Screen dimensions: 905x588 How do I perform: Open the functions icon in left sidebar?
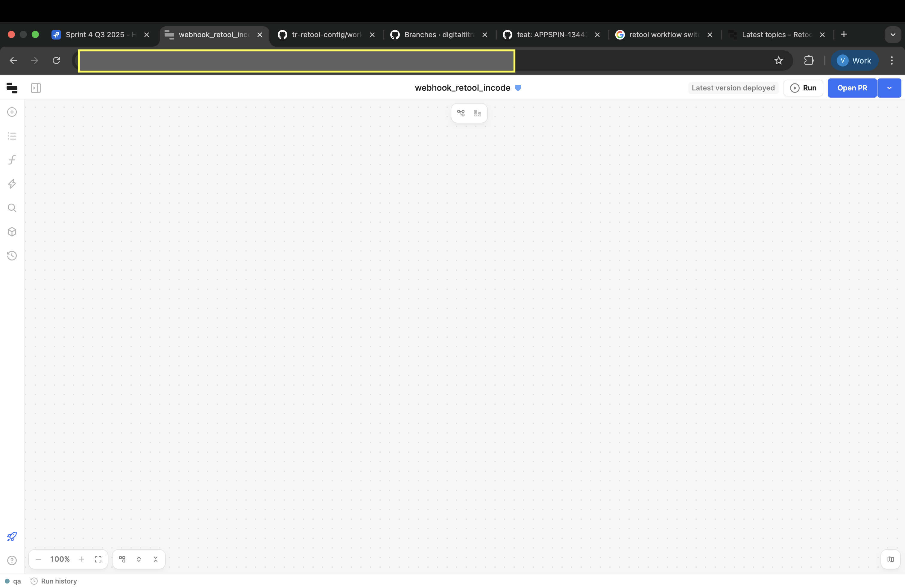point(12,160)
